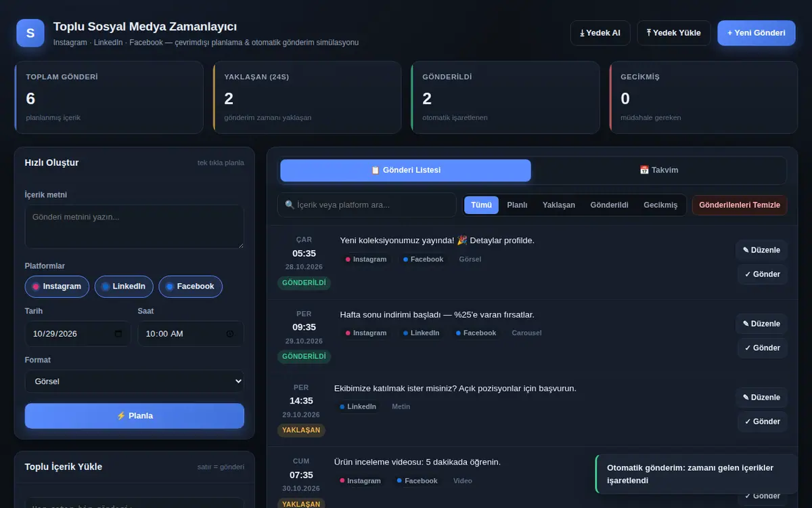Screen dimensions: 812x508
Task: Focus the İçerik metni text area
Action: click(135, 227)
